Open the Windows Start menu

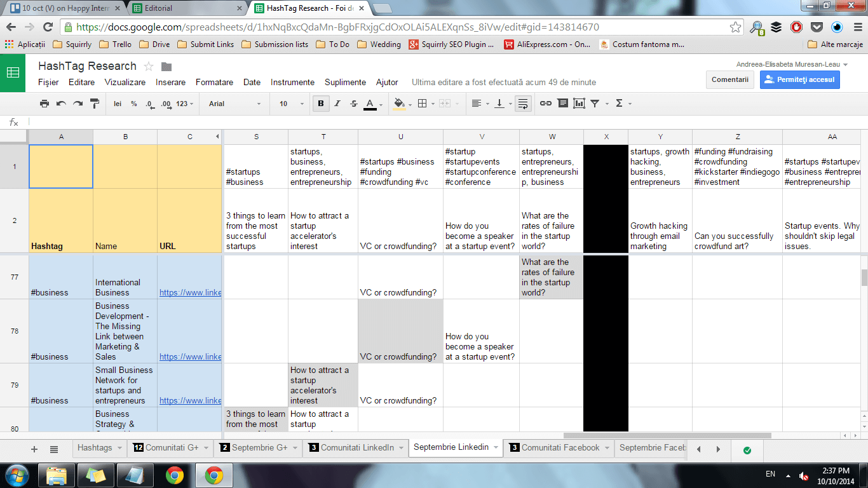click(x=16, y=474)
